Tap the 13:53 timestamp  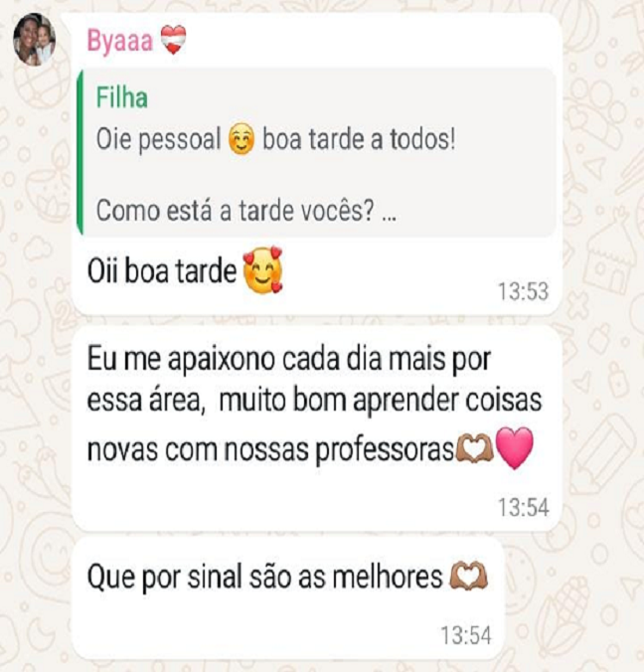[523, 291]
